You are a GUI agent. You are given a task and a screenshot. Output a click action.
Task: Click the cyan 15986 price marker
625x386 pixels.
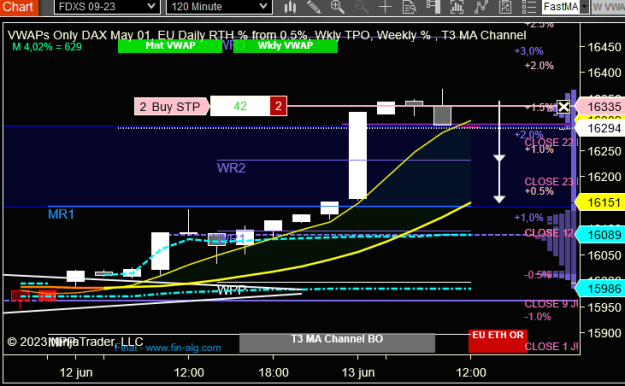(x=600, y=288)
